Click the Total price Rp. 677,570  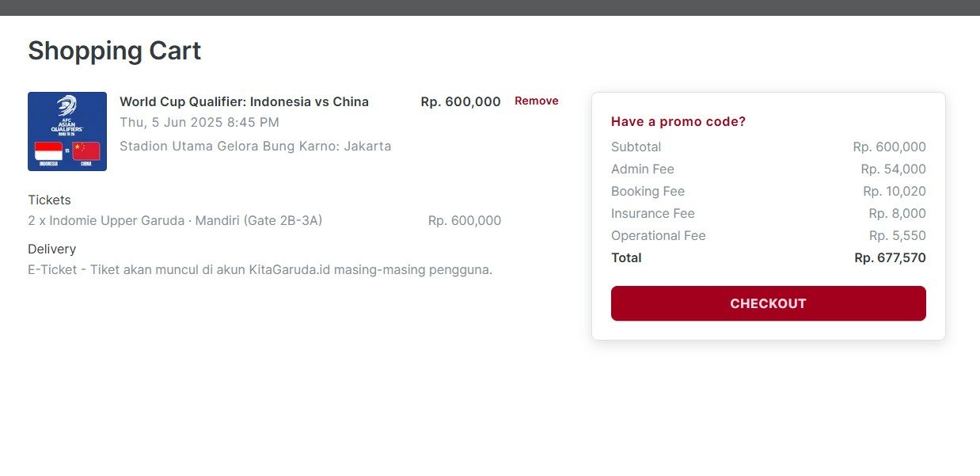pyautogui.click(x=889, y=257)
